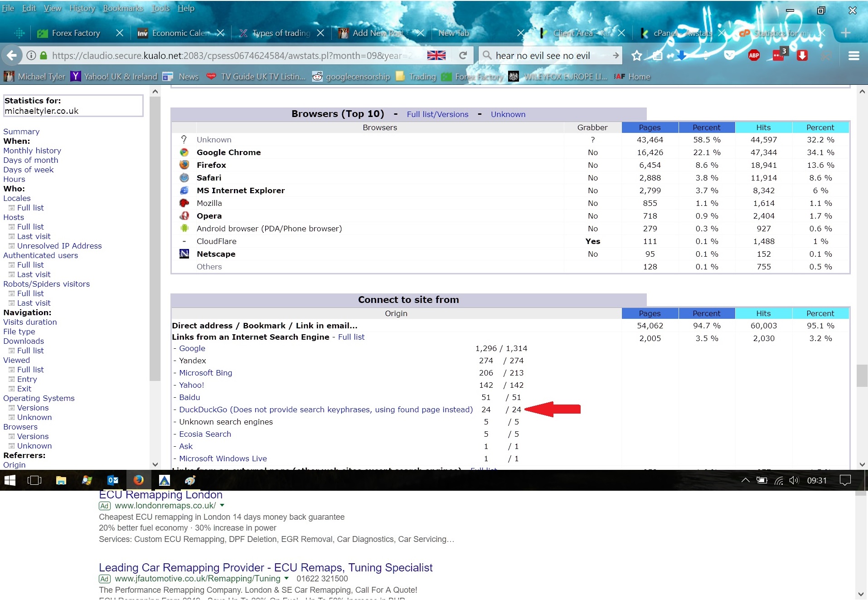Open the Windows Start menu
The image size is (868, 600).
[10, 480]
